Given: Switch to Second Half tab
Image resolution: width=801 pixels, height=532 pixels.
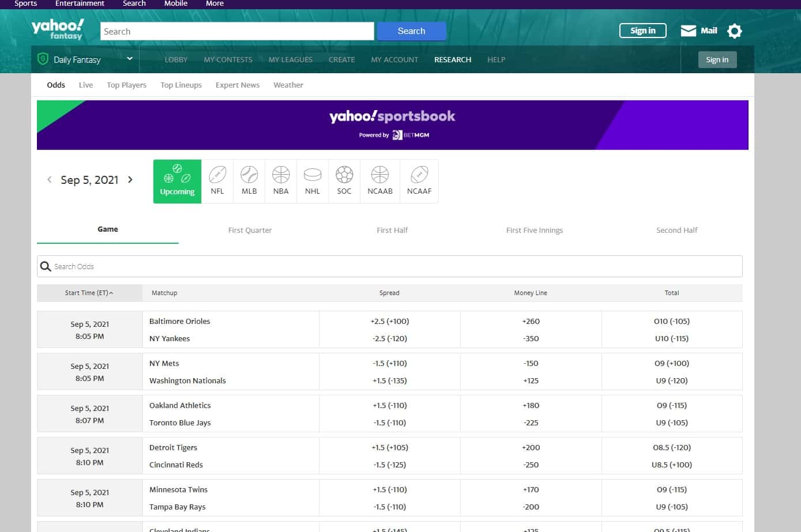Looking at the screenshot, I should (677, 230).
